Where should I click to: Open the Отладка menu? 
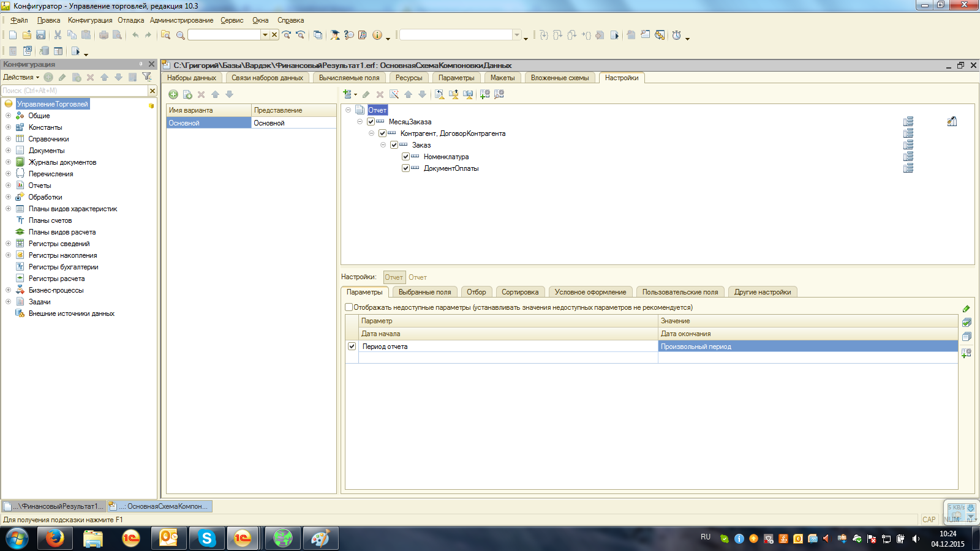tap(130, 20)
